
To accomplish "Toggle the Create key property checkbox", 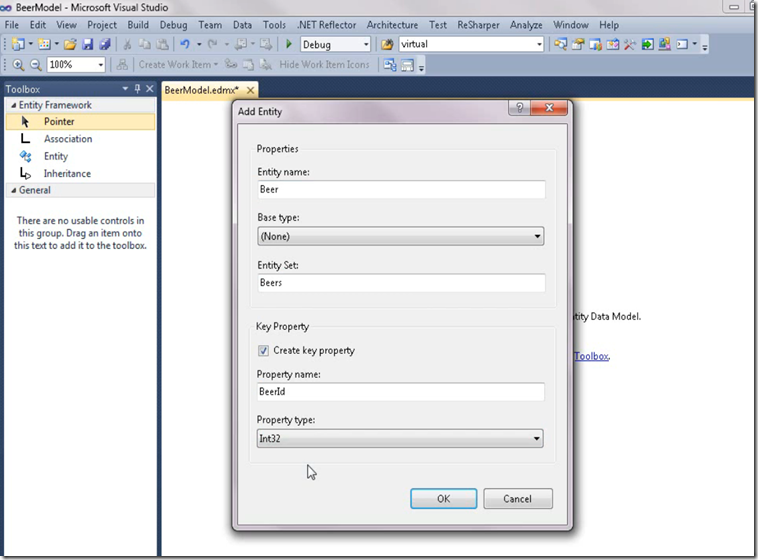I will pos(263,351).
